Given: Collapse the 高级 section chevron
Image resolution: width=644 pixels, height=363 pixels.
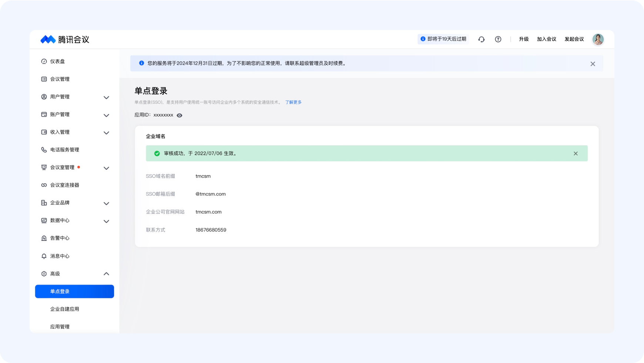Looking at the screenshot, I should (106, 274).
